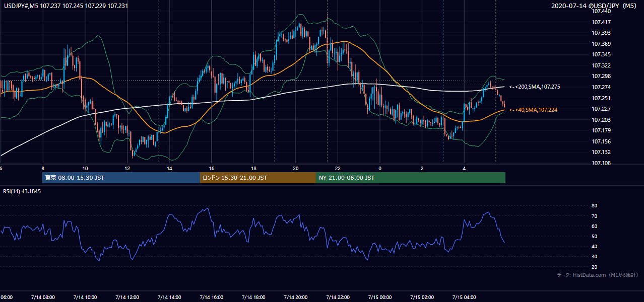Click price axis value 107.393
The height and width of the screenshot is (302, 644).
tap(601, 33)
